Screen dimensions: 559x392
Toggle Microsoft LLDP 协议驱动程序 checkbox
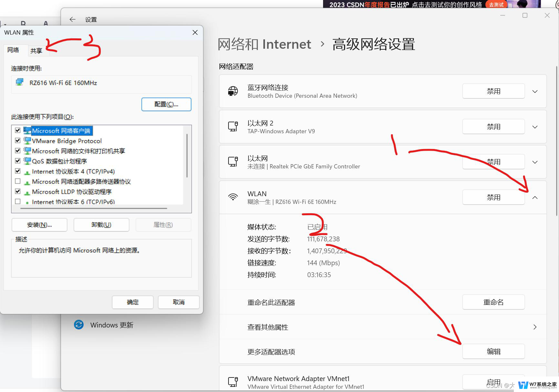18,191
